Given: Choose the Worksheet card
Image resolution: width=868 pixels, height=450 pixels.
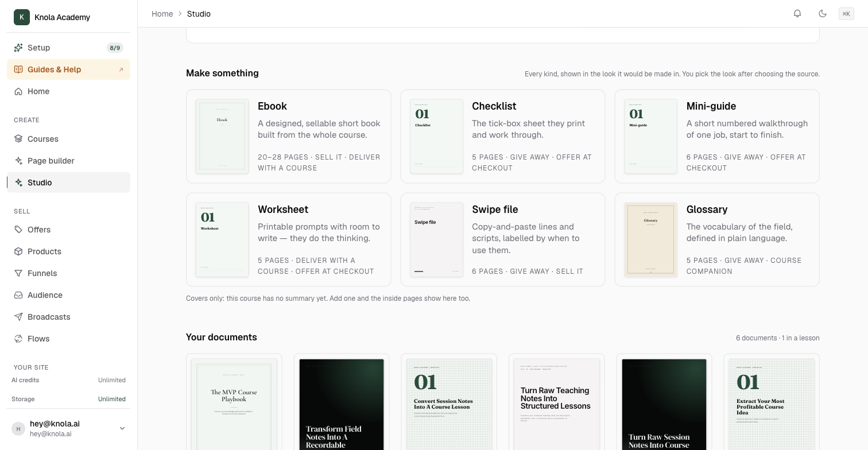Looking at the screenshot, I should (x=288, y=240).
